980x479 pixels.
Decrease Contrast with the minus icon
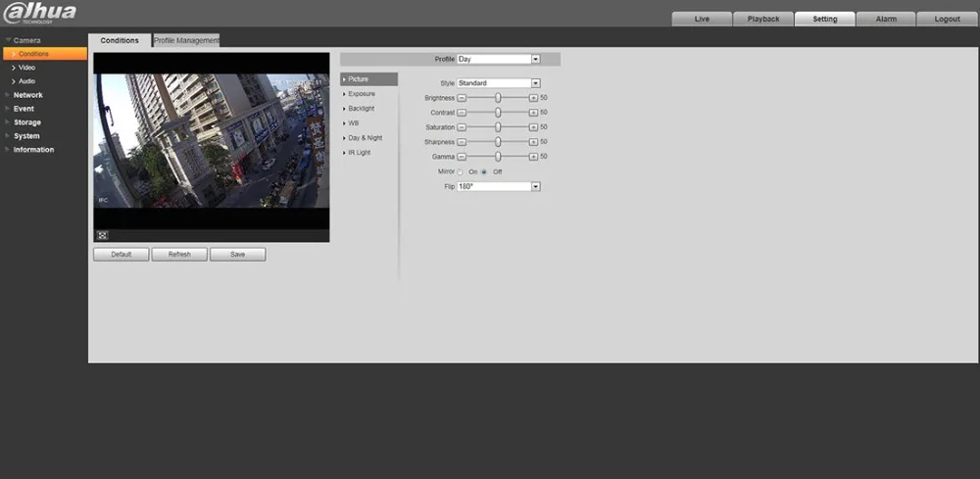tap(462, 113)
